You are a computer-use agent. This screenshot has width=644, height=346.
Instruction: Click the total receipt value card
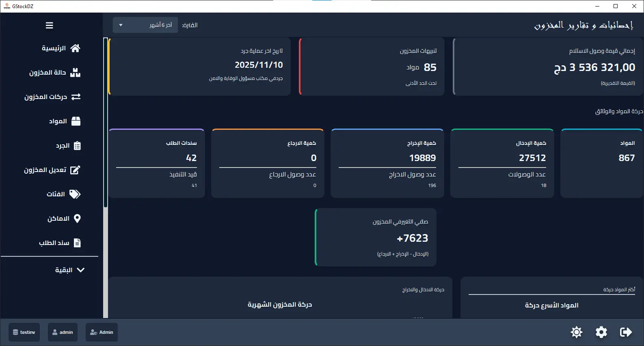click(548, 67)
